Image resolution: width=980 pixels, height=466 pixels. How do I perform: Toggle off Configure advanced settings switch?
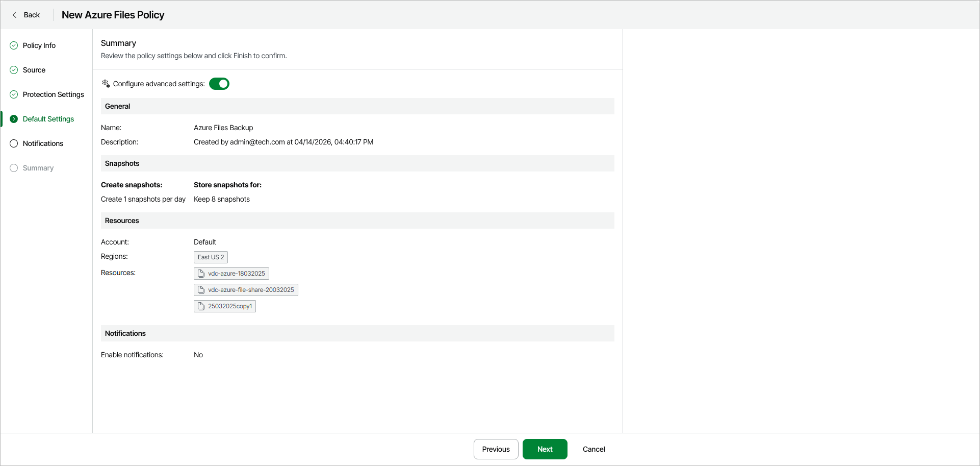tap(219, 84)
